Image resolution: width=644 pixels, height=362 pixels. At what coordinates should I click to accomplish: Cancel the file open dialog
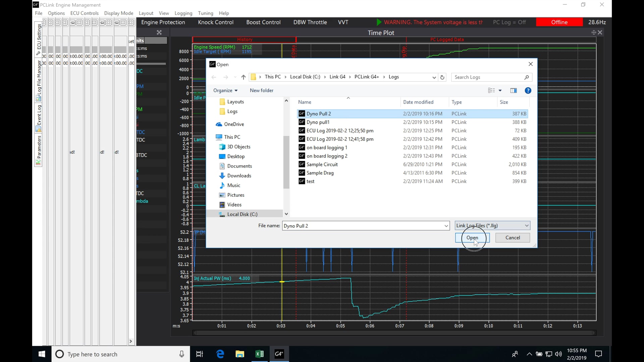[x=513, y=238]
